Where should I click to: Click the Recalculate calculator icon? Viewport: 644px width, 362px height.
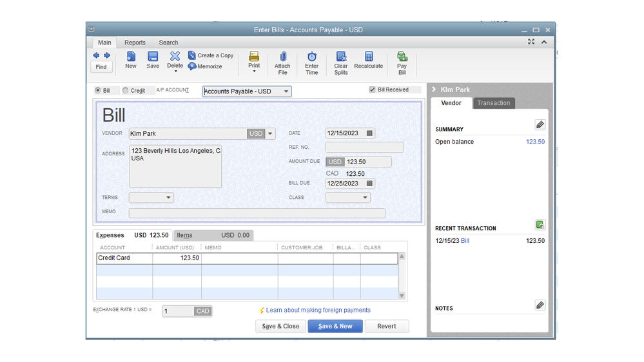(x=369, y=57)
